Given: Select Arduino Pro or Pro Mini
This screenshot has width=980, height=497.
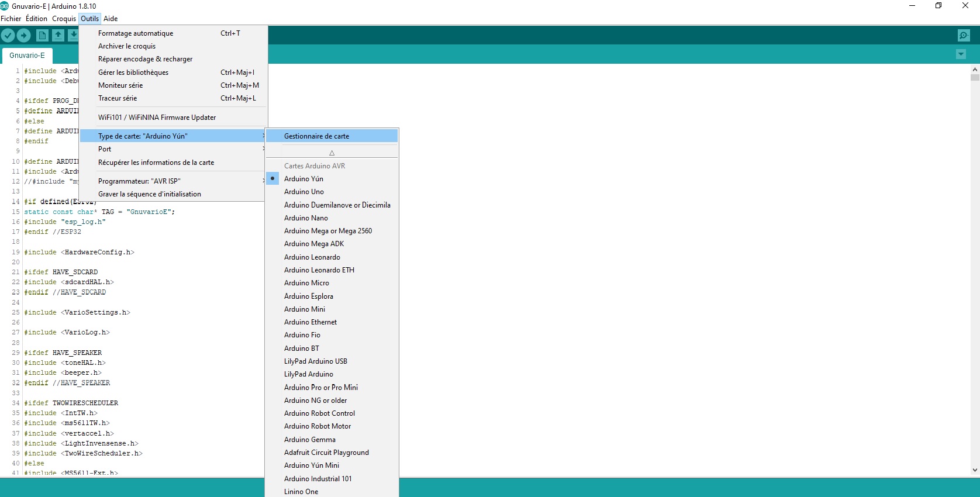Looking at the screenshot, I should tap(332, 388).
